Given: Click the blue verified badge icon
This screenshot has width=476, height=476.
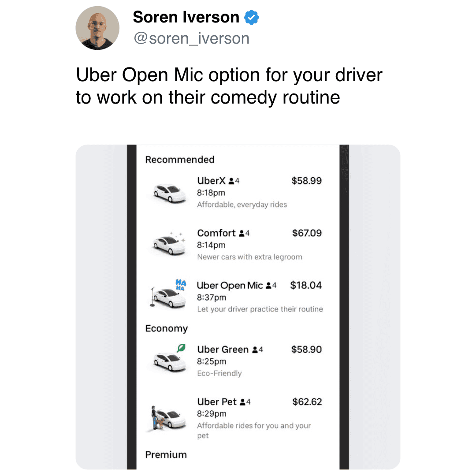Looking at the screenshot, I should [x=252, y=17].
